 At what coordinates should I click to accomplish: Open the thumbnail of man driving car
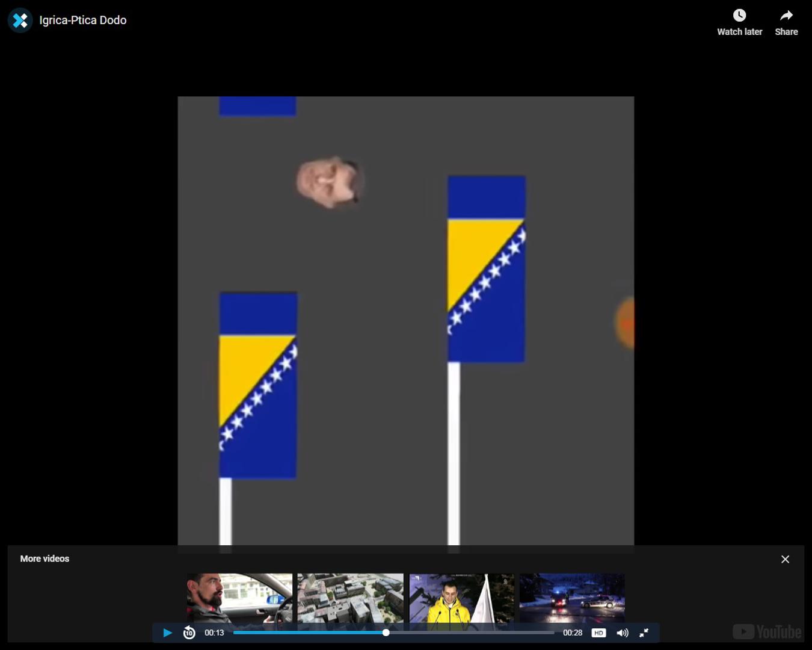(x=239, y=597)
